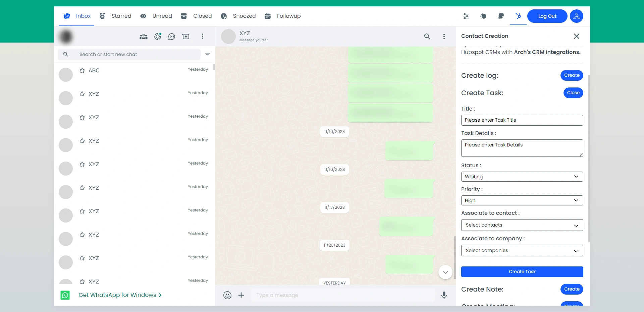Open the Priority dropdown set to High
The height and width of the screenshot is (312, 644).
click(522, 200)
